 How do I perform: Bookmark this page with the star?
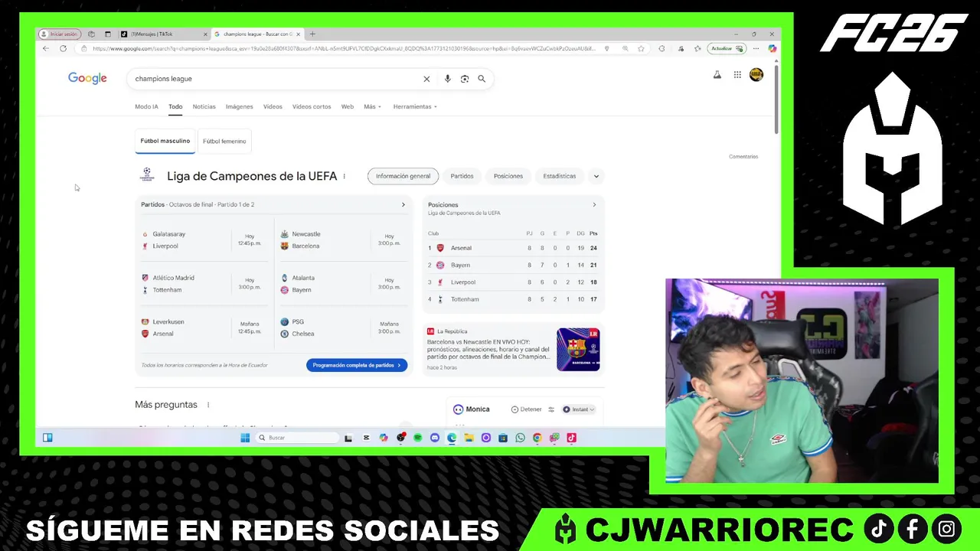[x=642, y=48]
